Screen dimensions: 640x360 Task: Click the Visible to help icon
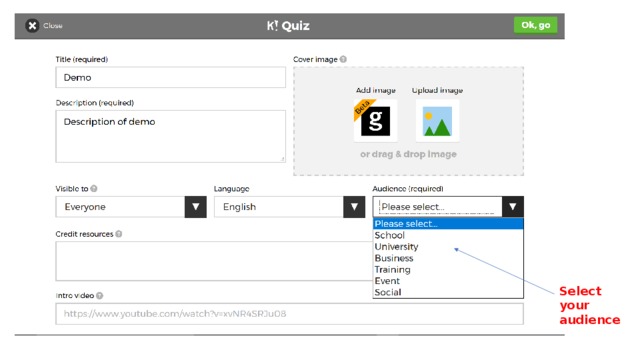pos(94,189)
